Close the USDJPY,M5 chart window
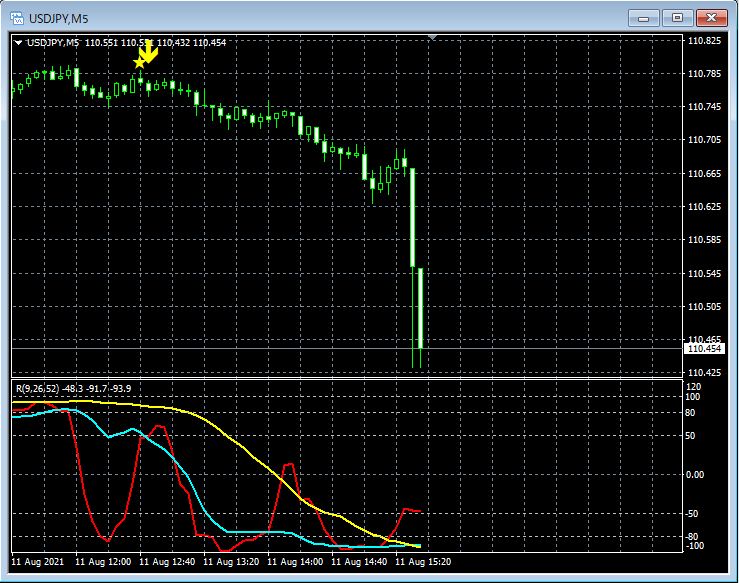This screenshot has height=583, width=739. tap(711, 17)
